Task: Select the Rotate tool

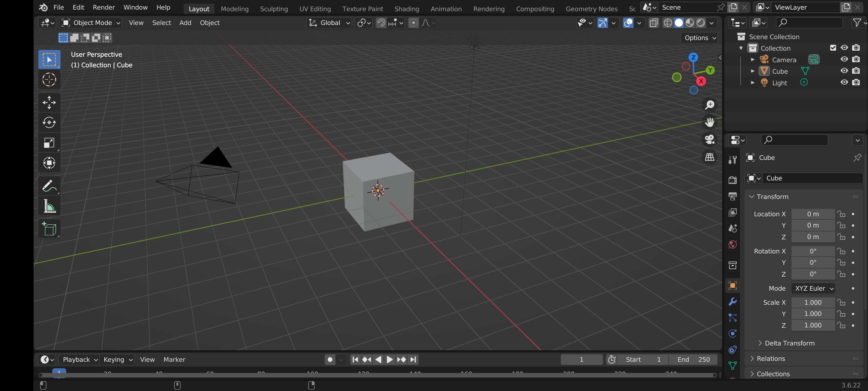Action: [x=49, y=122]
